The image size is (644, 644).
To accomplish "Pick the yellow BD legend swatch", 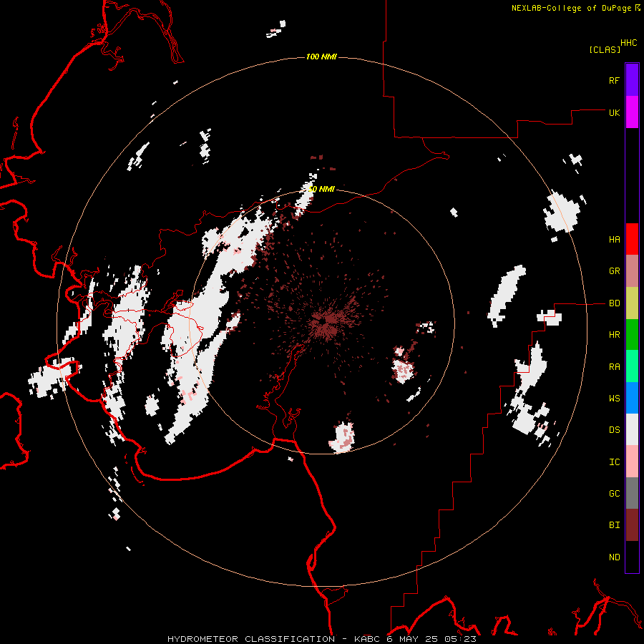I will (632, 303).
